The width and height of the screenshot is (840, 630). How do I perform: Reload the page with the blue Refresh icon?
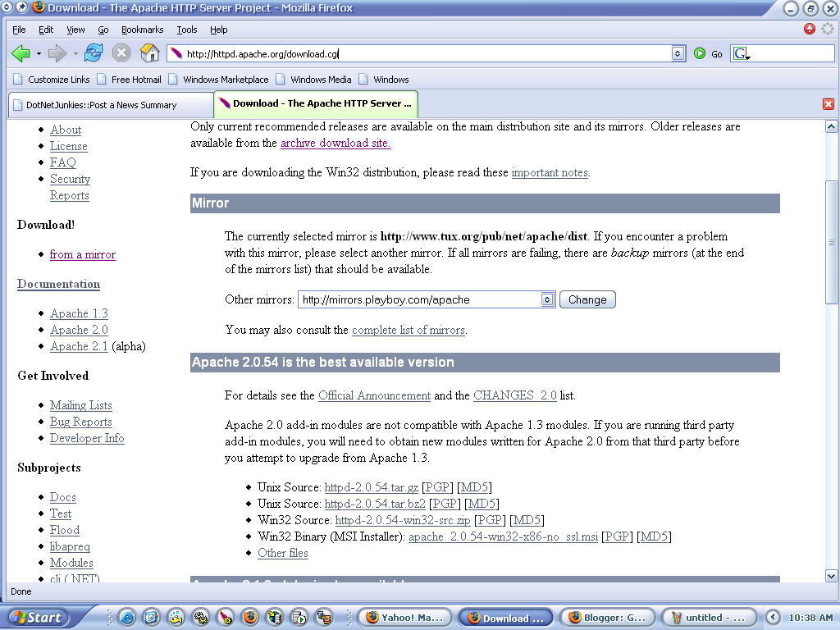click(x=94, y=53)
